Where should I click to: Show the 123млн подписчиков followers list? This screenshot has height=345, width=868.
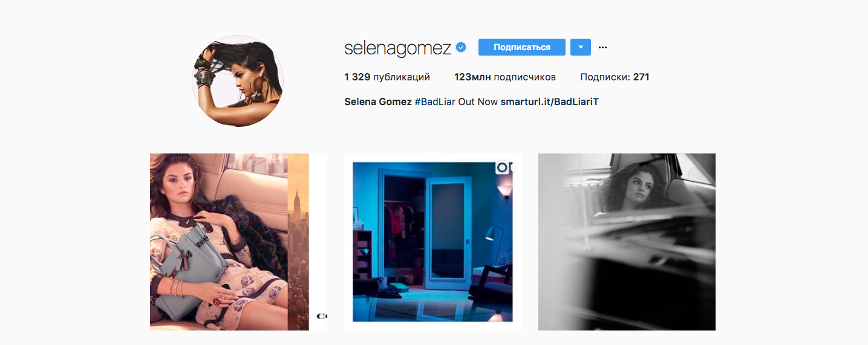(x=505, y=77)
